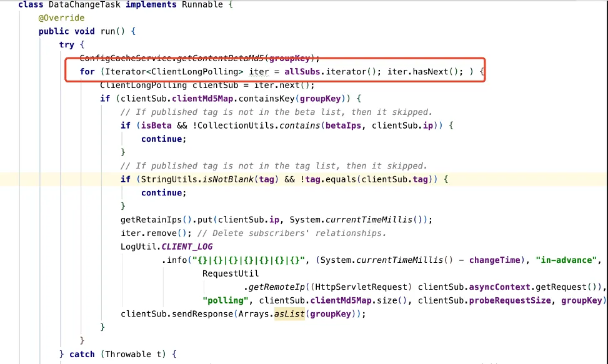
Task: Click the Delete subscribers' relationships comment
Action: 292,233
